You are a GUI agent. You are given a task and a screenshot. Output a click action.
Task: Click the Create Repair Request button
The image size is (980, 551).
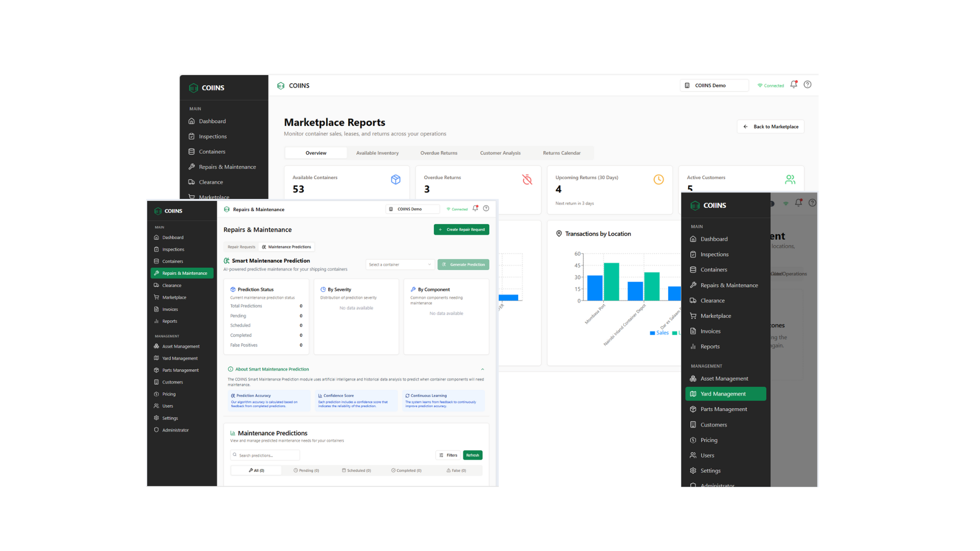[x=461, y=230]
